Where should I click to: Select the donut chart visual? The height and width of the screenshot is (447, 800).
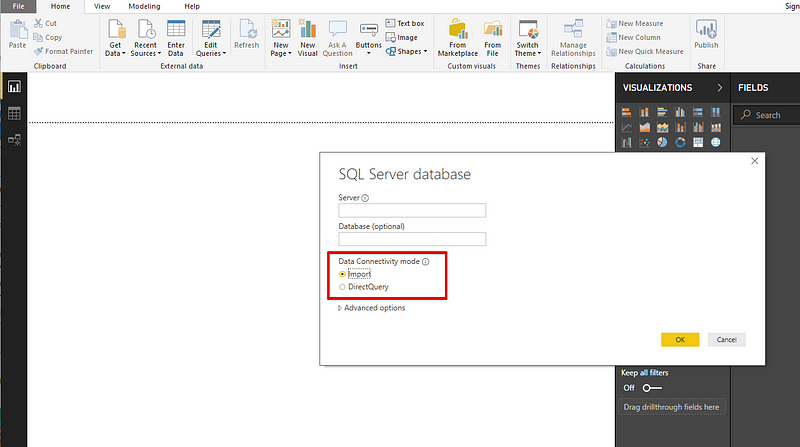point(680,142)
